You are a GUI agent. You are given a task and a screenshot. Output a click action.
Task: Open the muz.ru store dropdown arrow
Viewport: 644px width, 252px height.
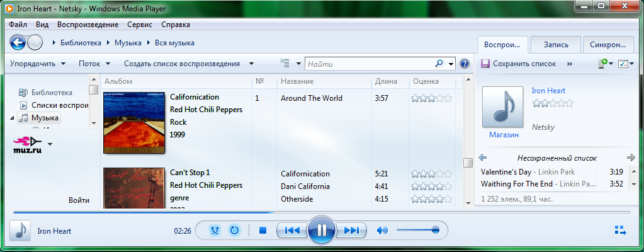[x=50, y=144]
